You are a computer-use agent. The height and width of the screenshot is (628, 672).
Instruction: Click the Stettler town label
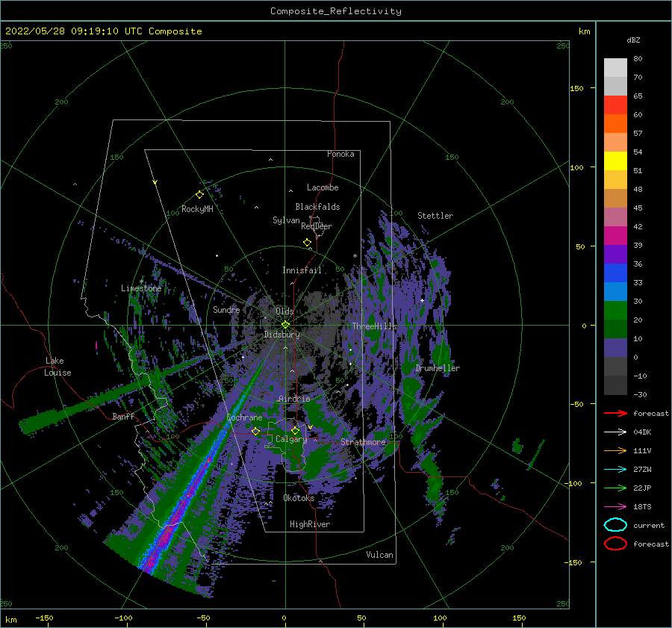(435, 216)
